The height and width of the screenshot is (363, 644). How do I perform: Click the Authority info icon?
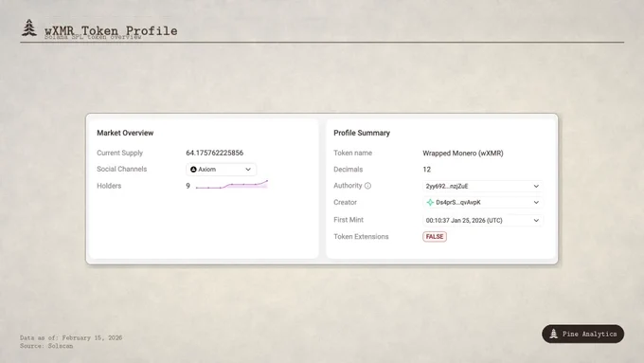[x=368, y=186]
